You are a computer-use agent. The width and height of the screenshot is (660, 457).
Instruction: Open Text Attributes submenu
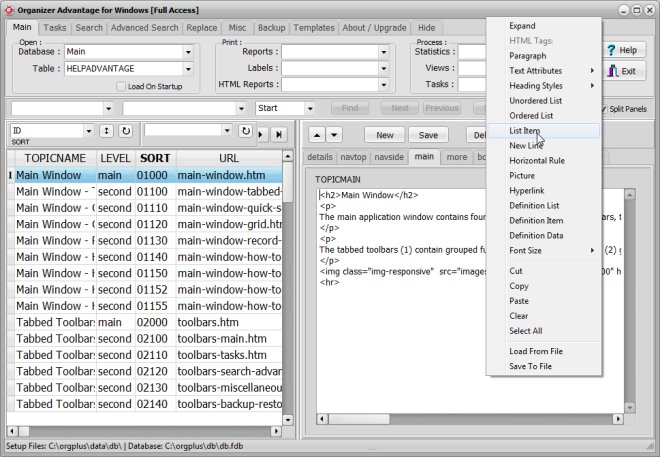544,71
